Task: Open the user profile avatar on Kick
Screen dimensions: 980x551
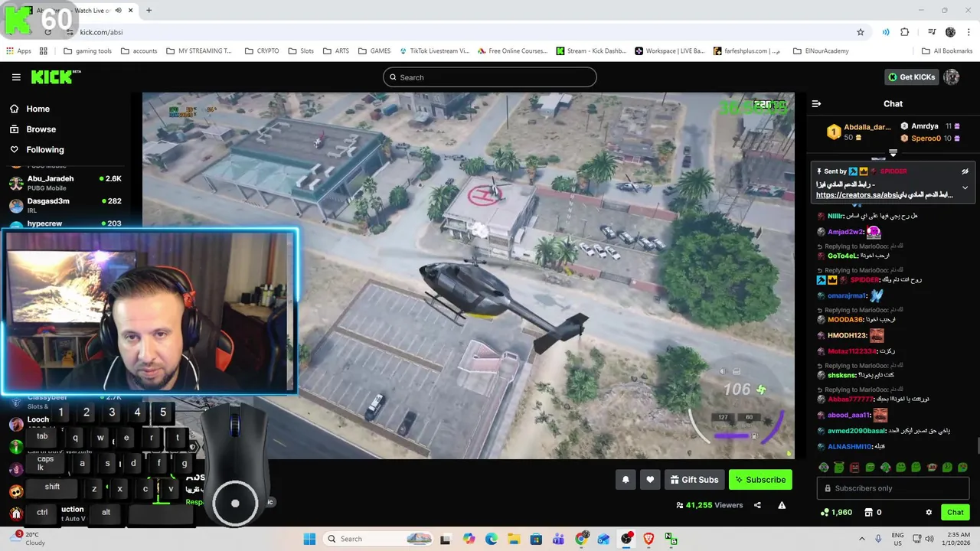Action: tap(952, 77)
